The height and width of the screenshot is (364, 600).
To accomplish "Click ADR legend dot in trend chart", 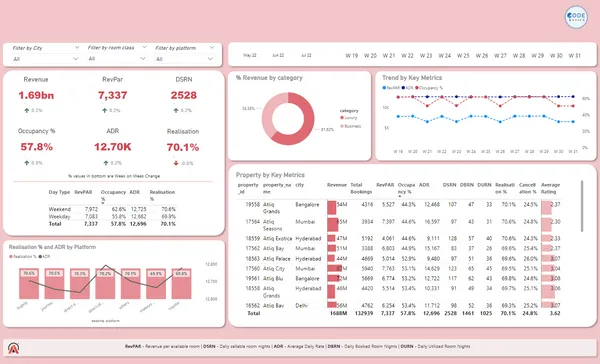I will 403,88.
